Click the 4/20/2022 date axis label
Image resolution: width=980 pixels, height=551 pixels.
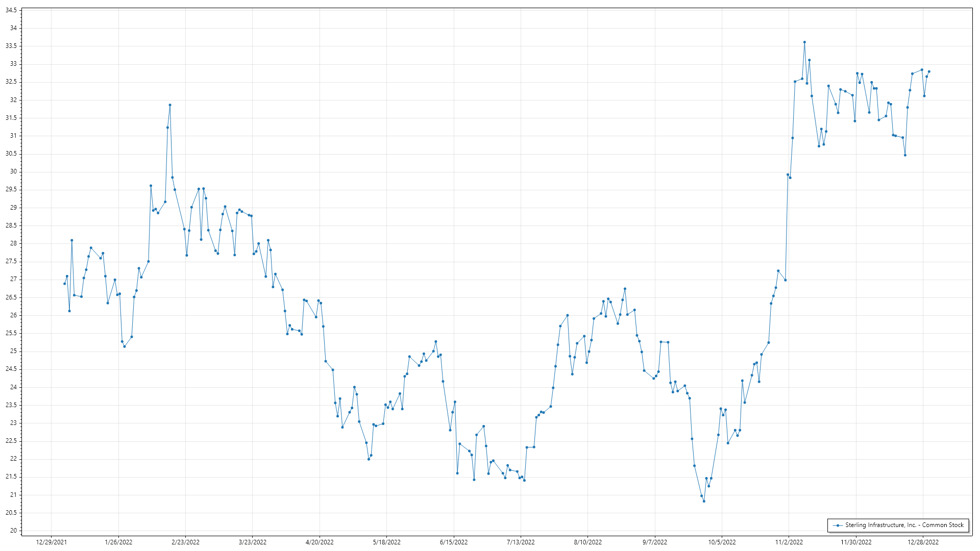[320, 542]
